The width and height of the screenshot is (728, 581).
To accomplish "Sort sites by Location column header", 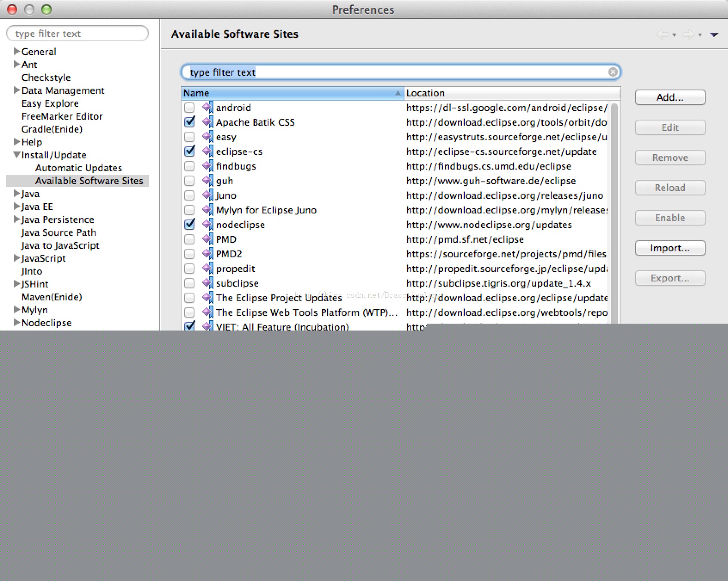I will click(512, 93).
